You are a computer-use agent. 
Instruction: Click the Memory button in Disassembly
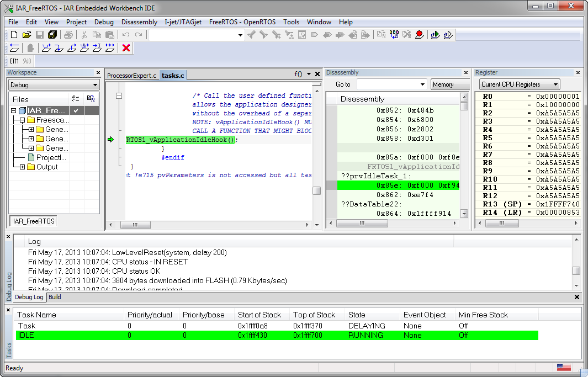coord(449,84)
